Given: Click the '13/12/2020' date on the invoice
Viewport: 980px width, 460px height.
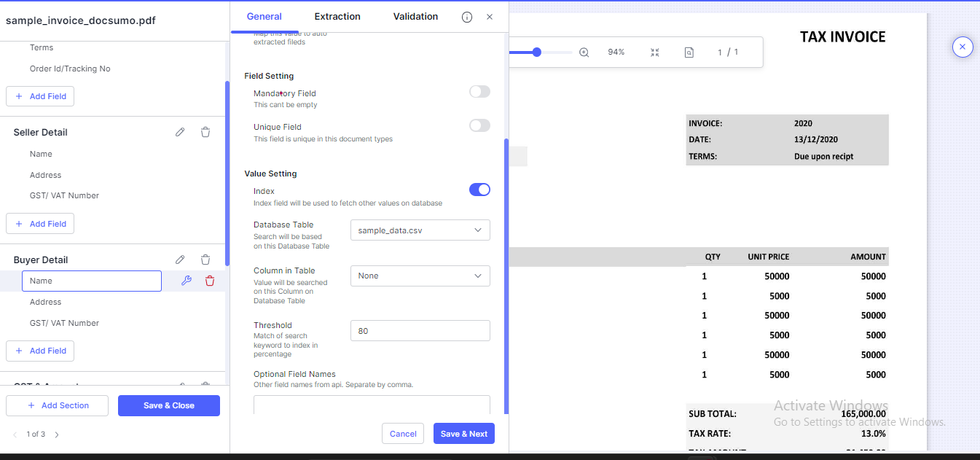Looking at the screenshot, I should click(816, 139).
